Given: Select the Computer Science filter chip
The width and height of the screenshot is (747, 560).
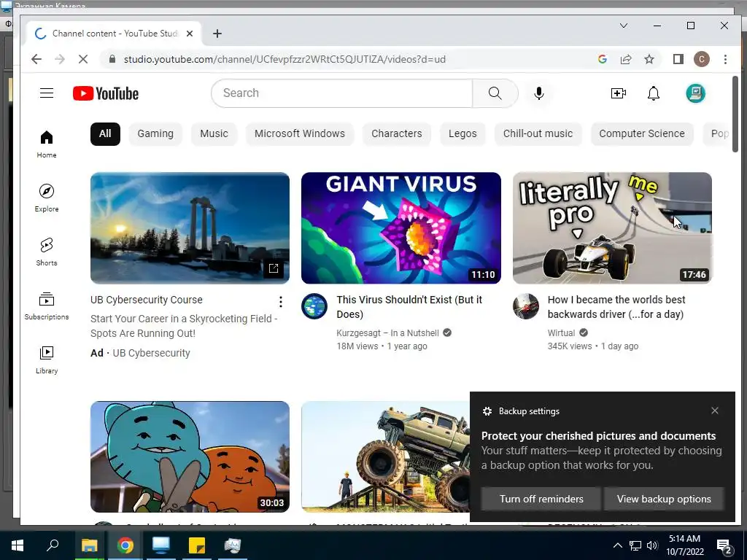Looking at the screenshot, I should pos(642,134).
